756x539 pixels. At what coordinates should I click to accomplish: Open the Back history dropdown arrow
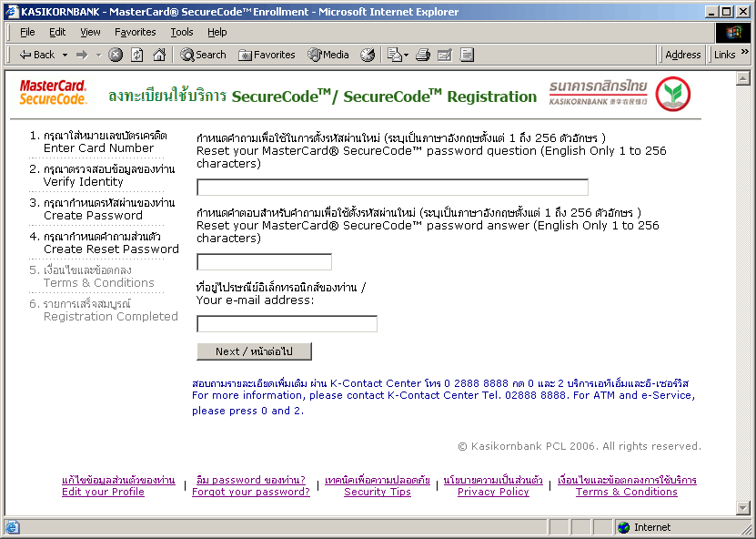coord(65,55)
